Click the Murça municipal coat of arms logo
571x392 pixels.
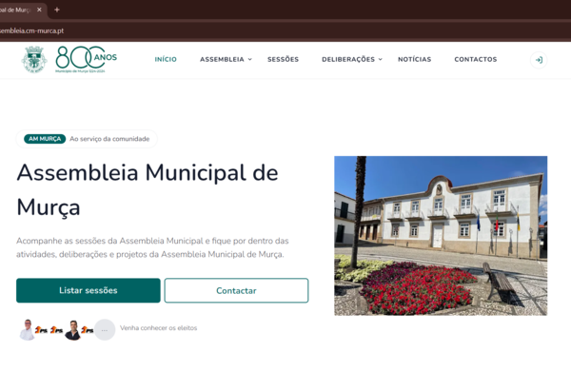tap(34, 60)
